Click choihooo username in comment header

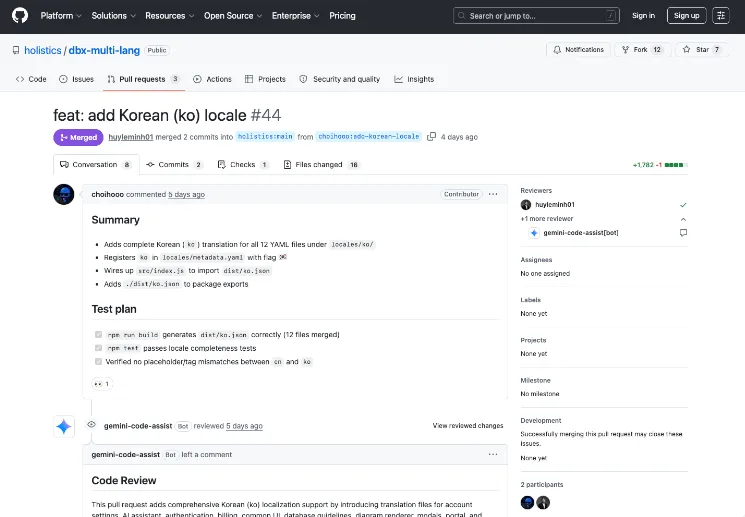(107, 194)
